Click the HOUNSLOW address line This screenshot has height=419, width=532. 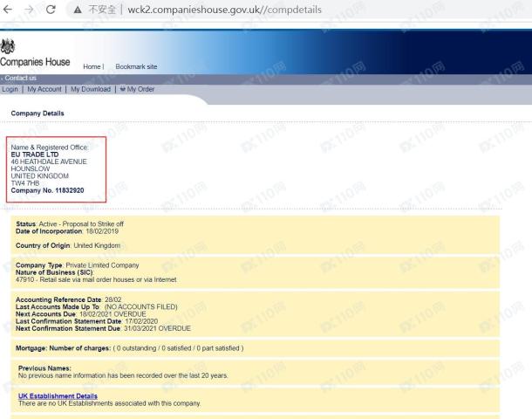coord(31,168)
